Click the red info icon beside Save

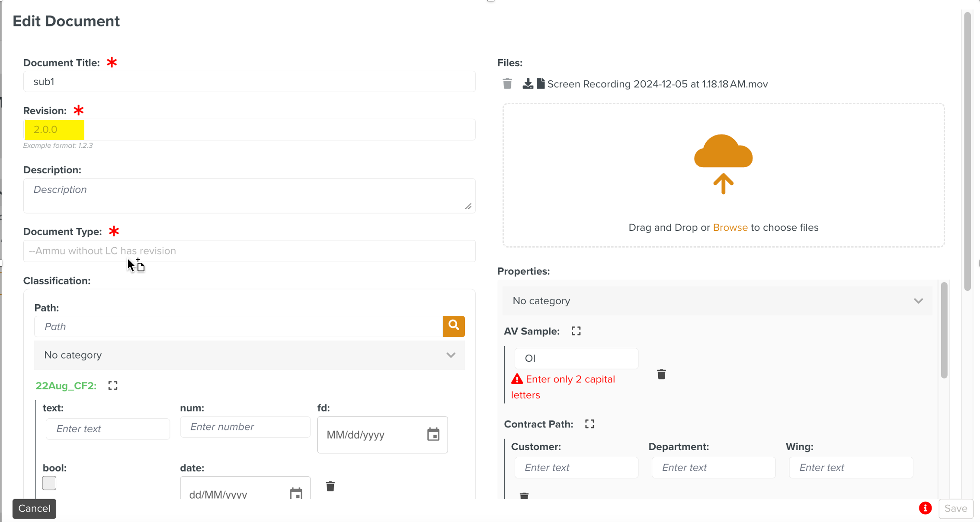(x=925, y=508)
